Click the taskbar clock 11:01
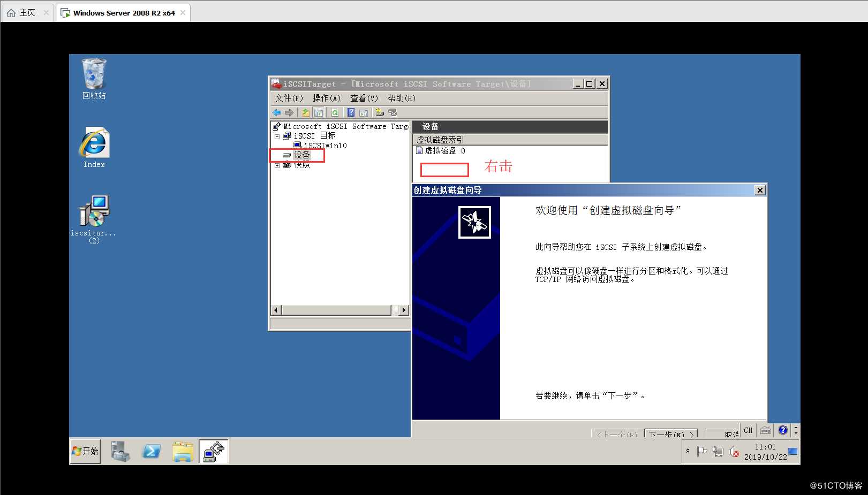The height and width of the screenshot is (495, 868). click(x=765, y=447)
